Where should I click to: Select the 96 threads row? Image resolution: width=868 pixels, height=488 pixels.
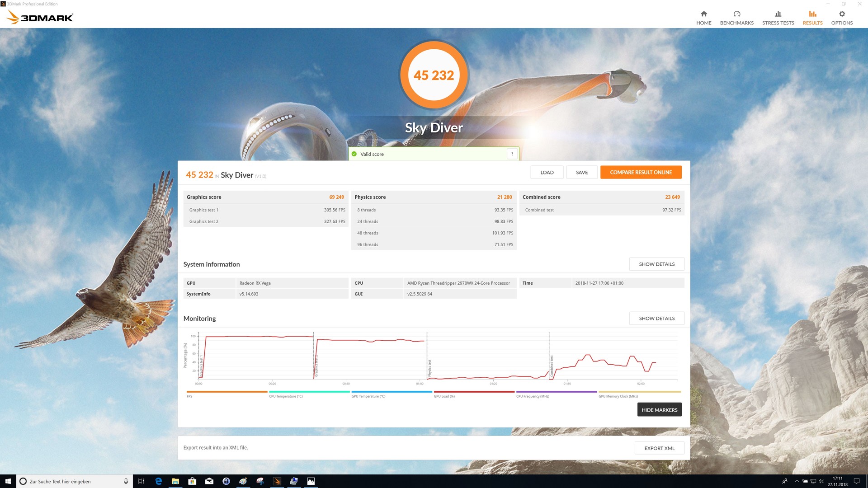(434, 244)
